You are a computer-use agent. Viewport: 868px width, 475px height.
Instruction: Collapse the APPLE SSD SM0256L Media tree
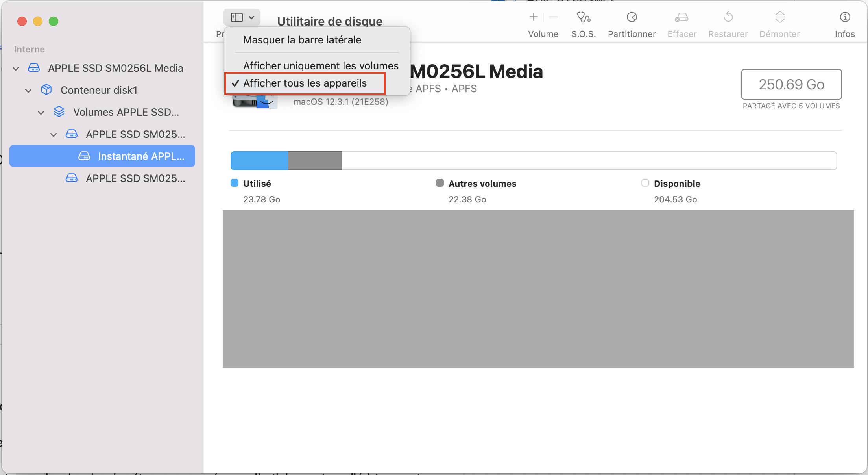(16, 69)
